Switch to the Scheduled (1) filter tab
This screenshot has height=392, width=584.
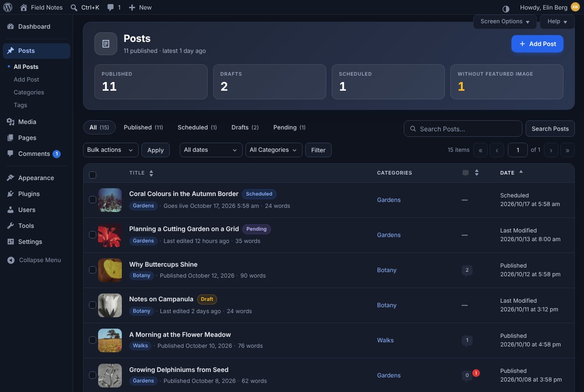click(x=197, y=128)
